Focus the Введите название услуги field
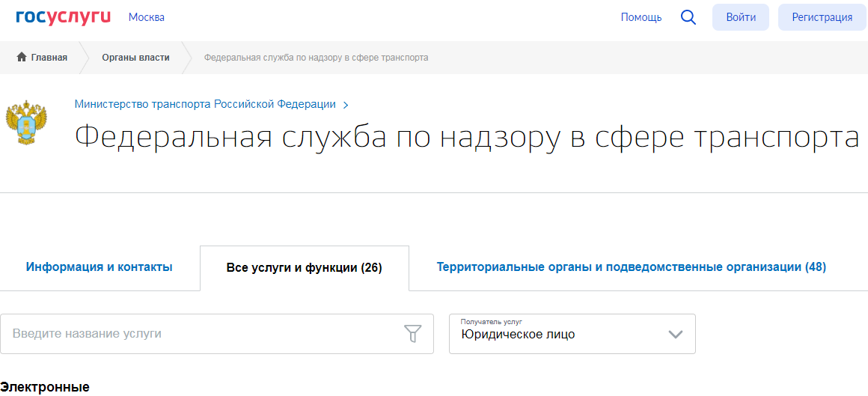The height and width of the screenshot is (396, 868). (202, 334)
